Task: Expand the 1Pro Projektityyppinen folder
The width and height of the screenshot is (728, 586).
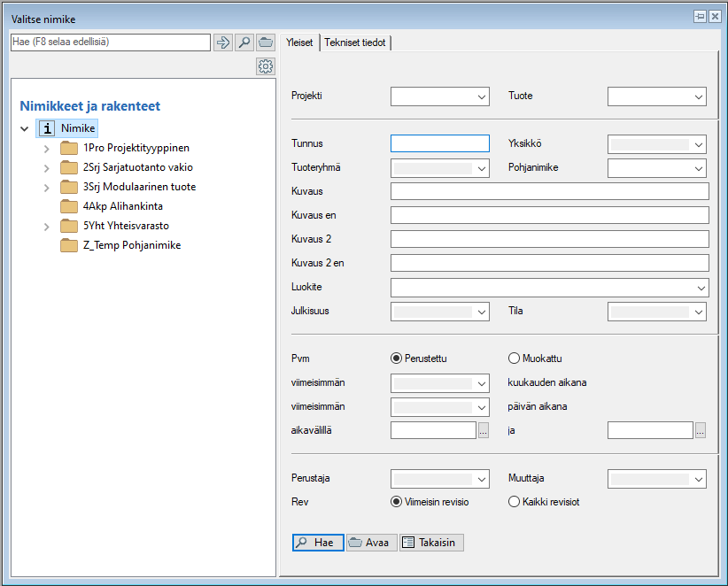Action: (46, 148)
